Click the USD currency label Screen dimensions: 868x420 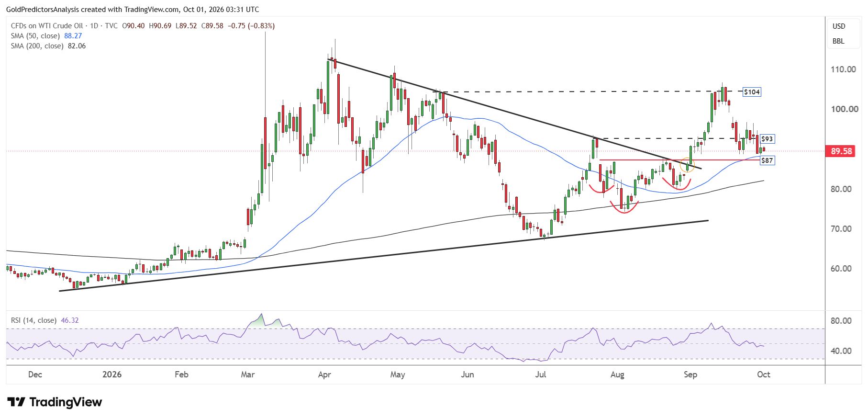[x=839, y=26]
